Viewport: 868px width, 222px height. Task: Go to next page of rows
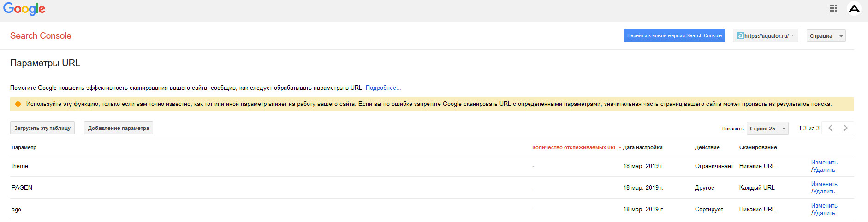tap(846, 128)
